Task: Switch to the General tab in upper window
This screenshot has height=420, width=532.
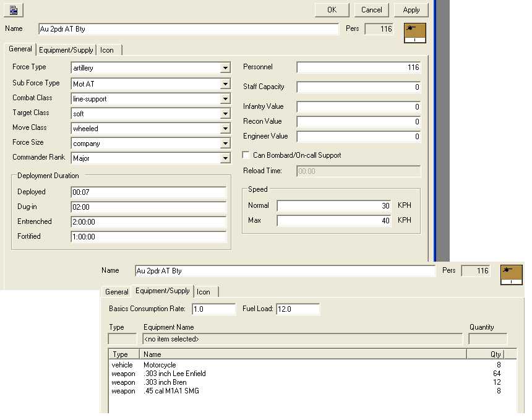Action: [x=20, y=49]
